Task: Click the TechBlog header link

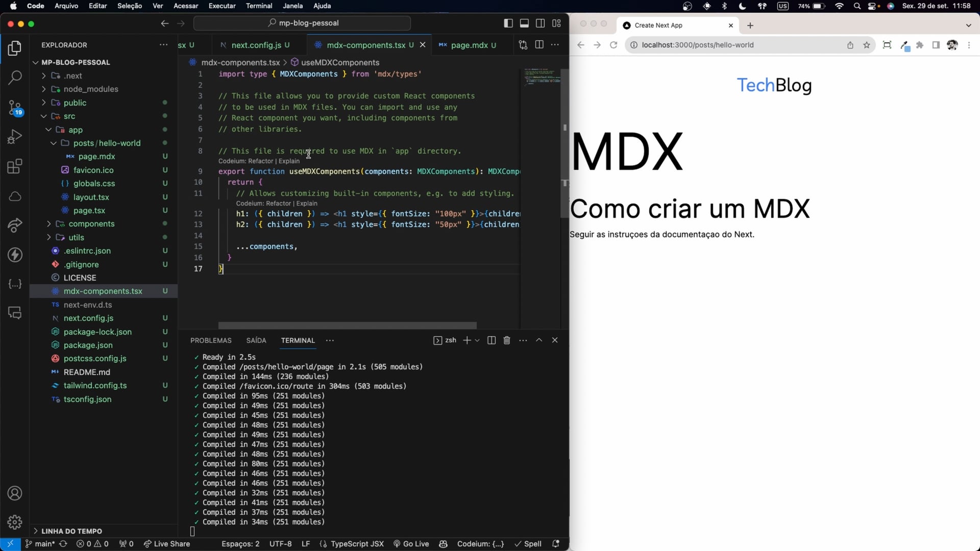Action: tap(774, 85)
